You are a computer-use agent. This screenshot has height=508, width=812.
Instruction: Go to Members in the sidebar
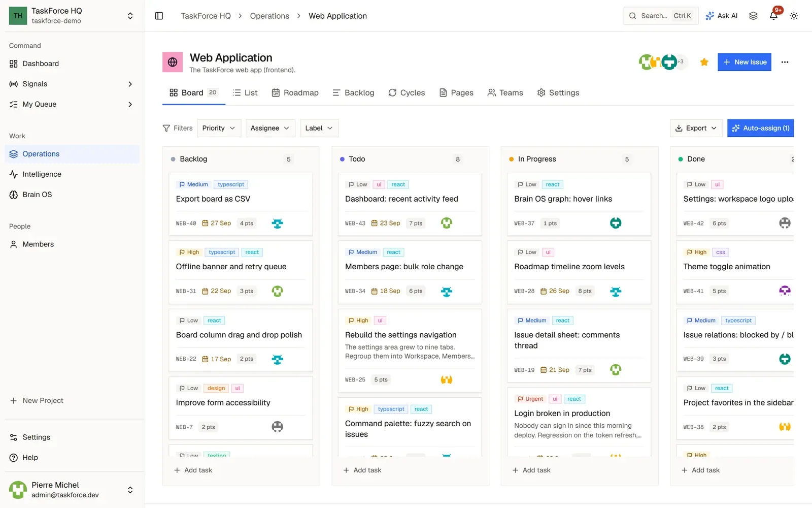pyautogui.click(x=72, y=244)
